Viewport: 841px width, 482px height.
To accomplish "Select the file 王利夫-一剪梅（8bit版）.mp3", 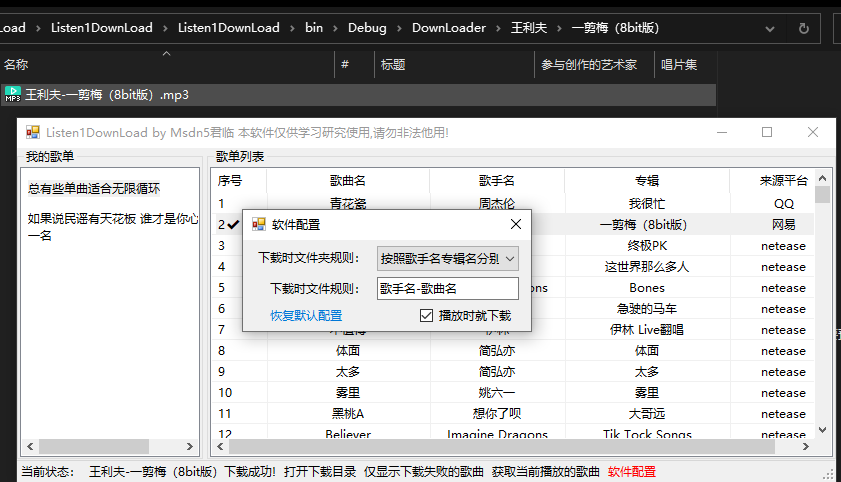I will coord(358,95).
